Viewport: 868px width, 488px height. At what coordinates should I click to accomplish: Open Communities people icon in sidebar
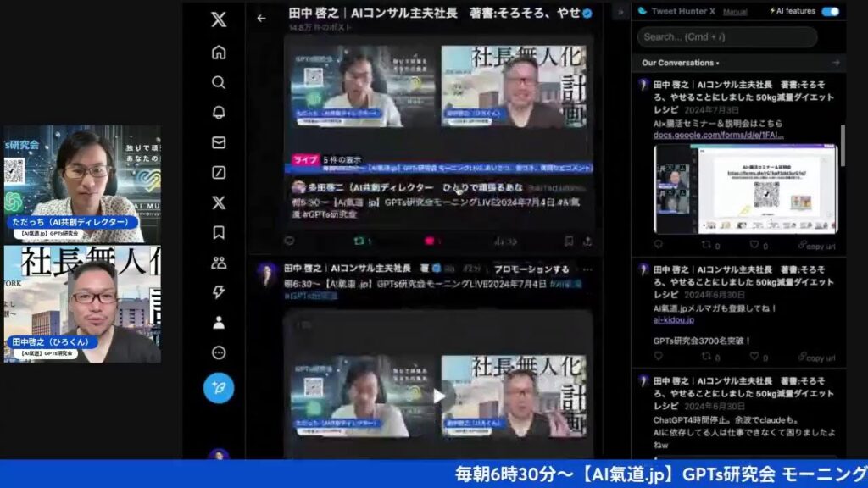point(219,263)
